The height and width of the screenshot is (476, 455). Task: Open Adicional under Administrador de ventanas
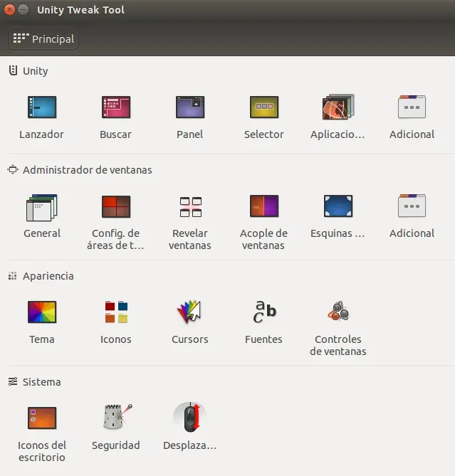[412, 206]
